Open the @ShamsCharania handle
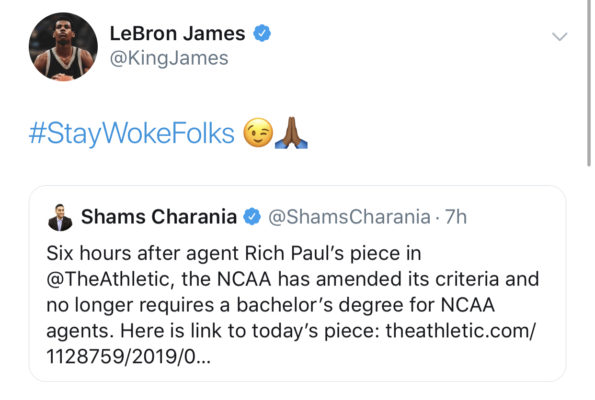The width and height of the screenshot is (595, 400). tap(349, 217)
